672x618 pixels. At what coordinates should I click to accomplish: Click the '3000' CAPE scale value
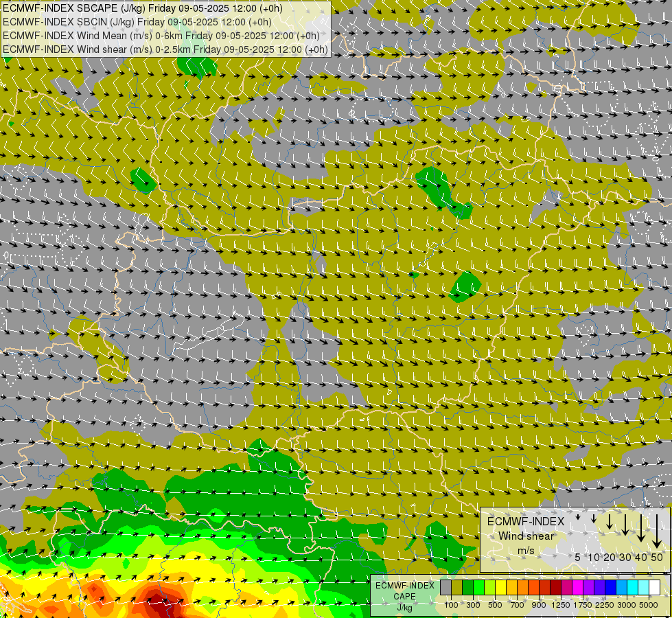click(x=627, y=605)
